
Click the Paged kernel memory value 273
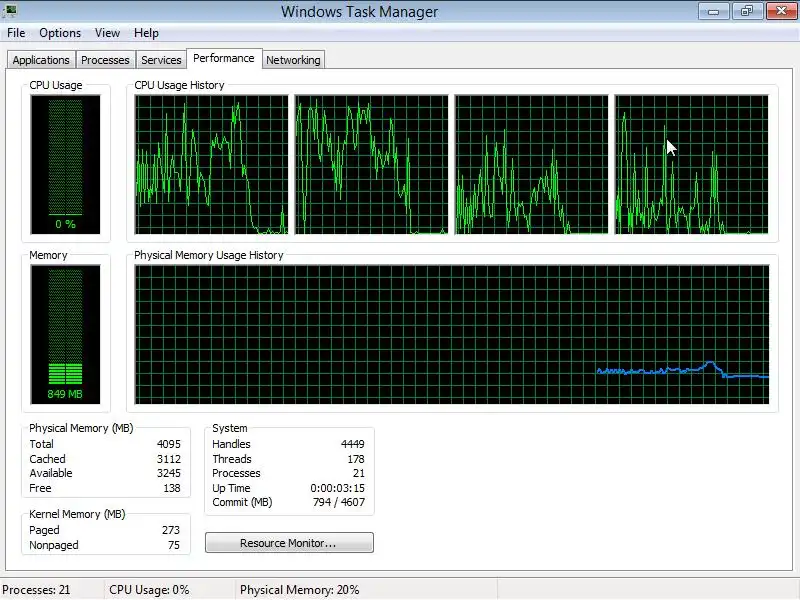click(x=171, y=531)
